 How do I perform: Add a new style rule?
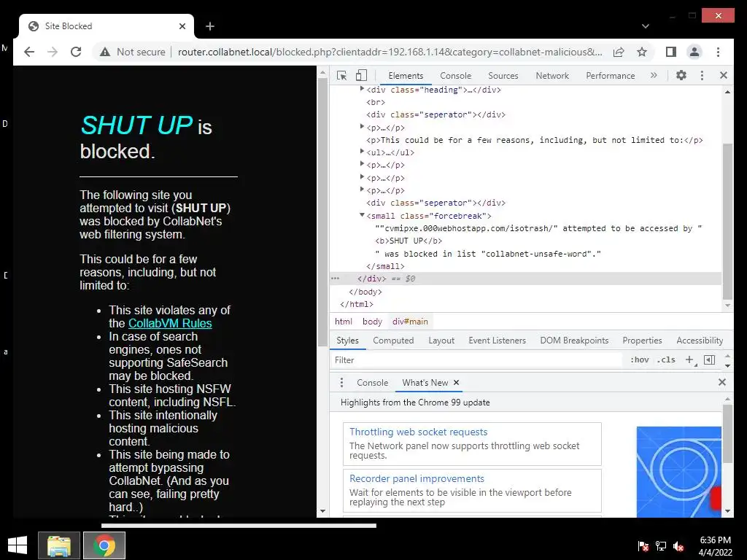coord(690,360)
